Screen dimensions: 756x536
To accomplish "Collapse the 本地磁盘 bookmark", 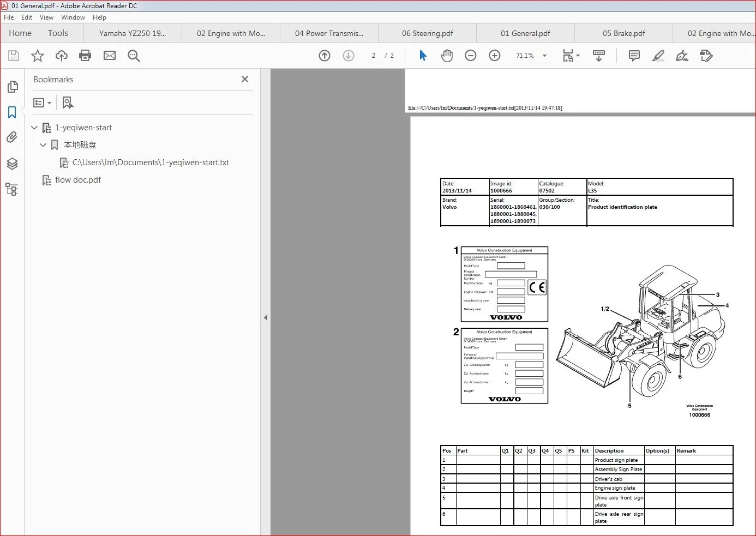I will 43,145.
